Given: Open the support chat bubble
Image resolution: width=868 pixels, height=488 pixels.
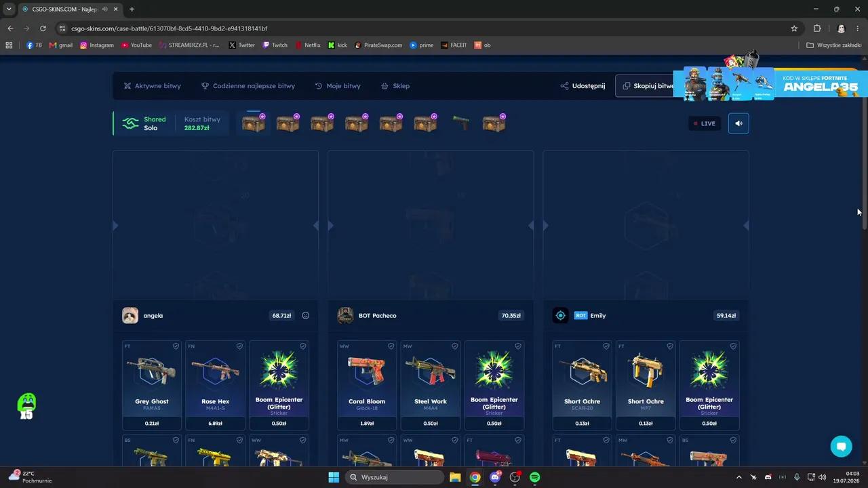Looking at the screenshot, I should click(841, 446).
